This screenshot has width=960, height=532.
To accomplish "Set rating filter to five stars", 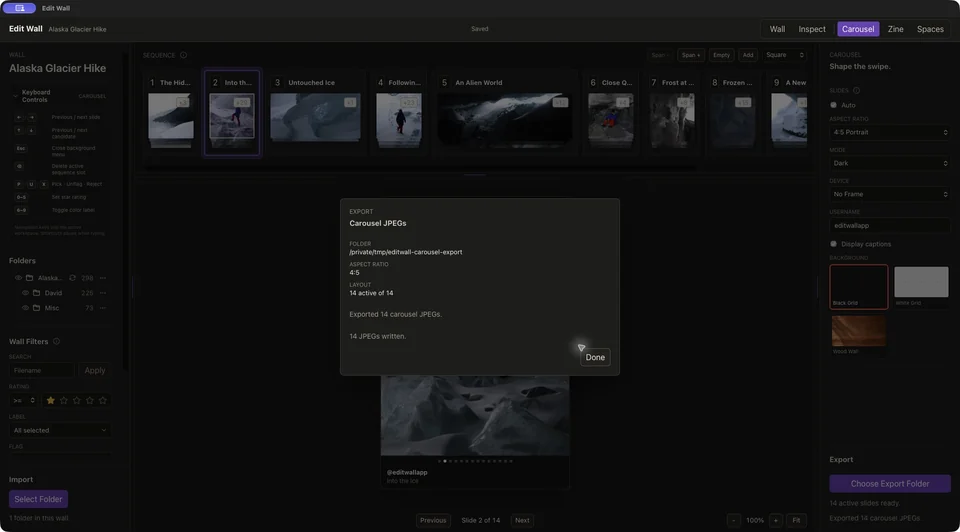I will coord(102,400).
